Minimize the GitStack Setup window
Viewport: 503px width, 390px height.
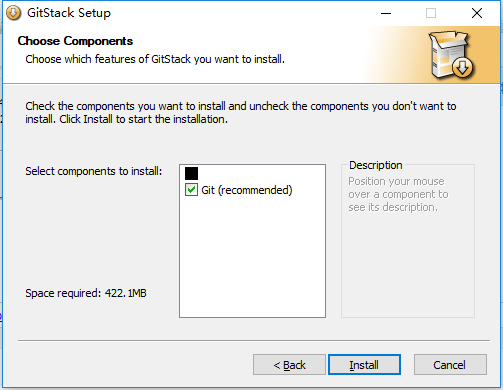point(386,13)
